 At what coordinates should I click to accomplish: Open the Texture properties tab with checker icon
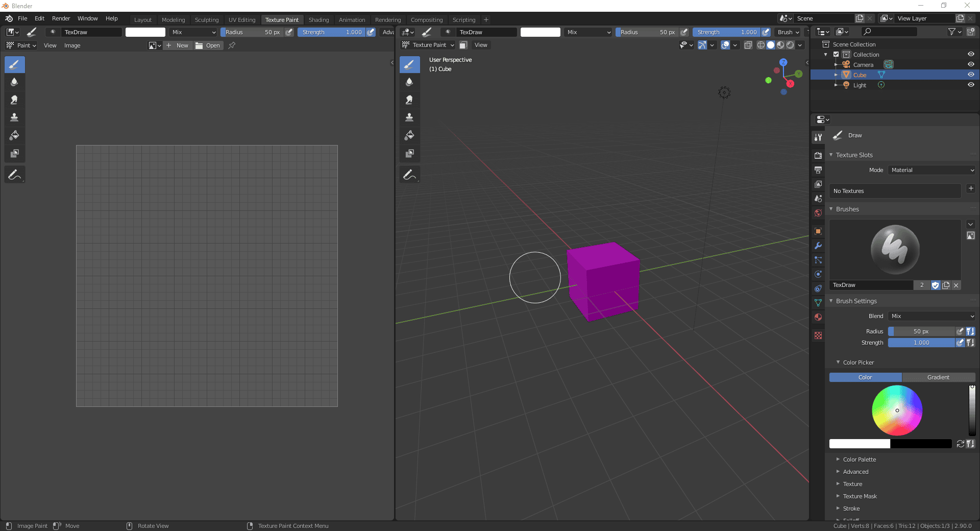[818, 335]
